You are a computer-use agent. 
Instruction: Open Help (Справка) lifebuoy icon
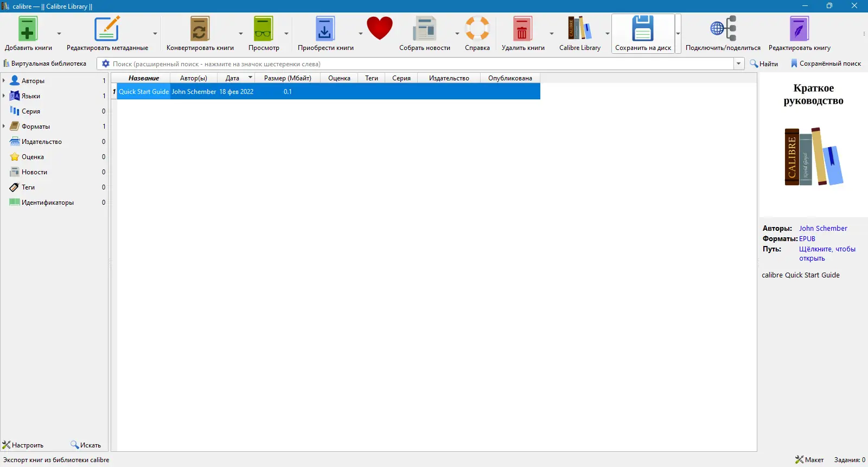pos(477,29)
